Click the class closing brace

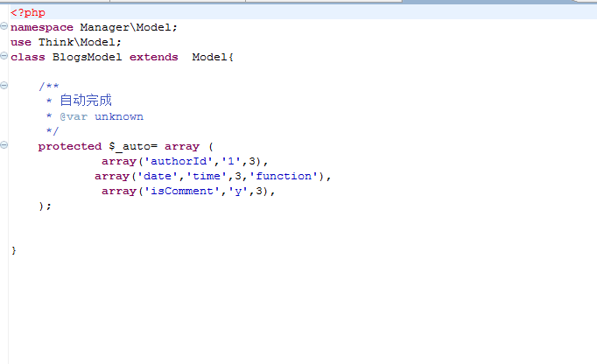click(14, 250)
